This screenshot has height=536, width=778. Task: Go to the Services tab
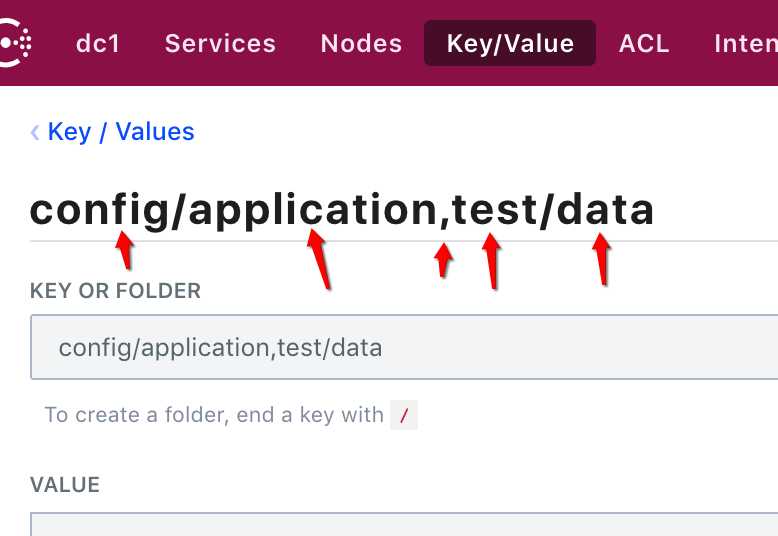(220, 43)
